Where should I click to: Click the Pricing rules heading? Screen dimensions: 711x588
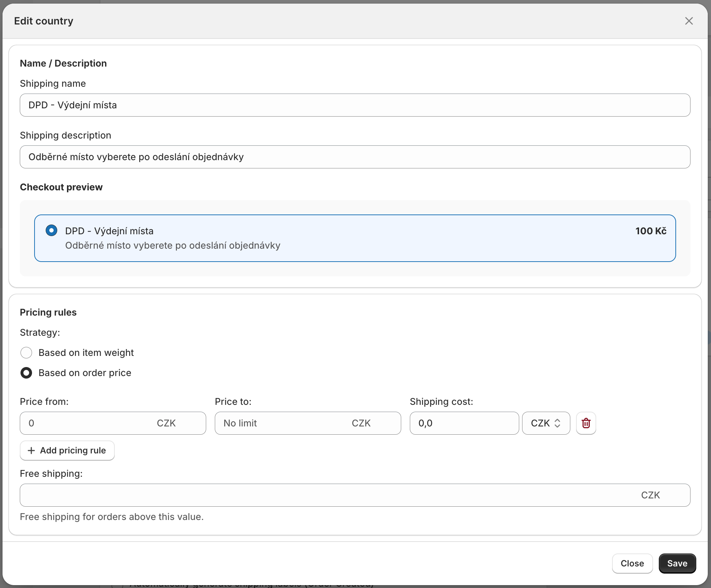tap(48, 312)
